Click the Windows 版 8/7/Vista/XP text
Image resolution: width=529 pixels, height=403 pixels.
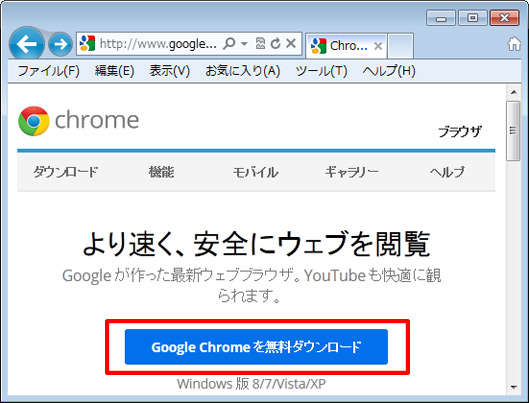(251, 384)
